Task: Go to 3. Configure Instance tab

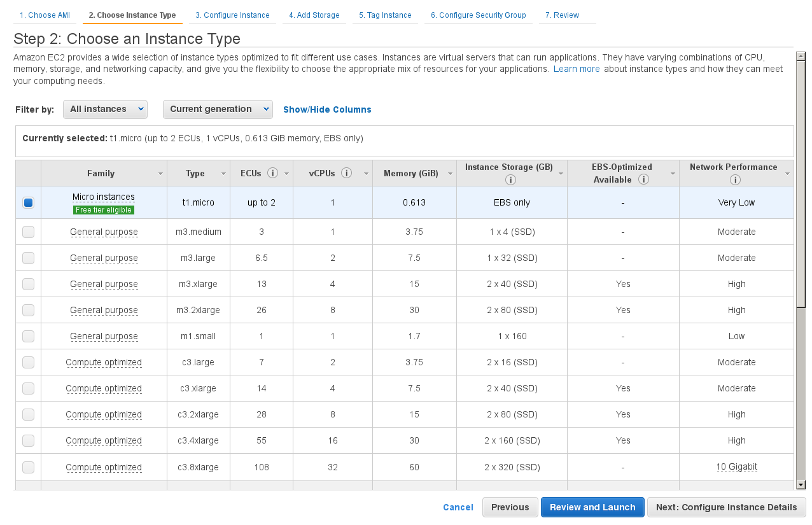Action: tap(232, 15)
